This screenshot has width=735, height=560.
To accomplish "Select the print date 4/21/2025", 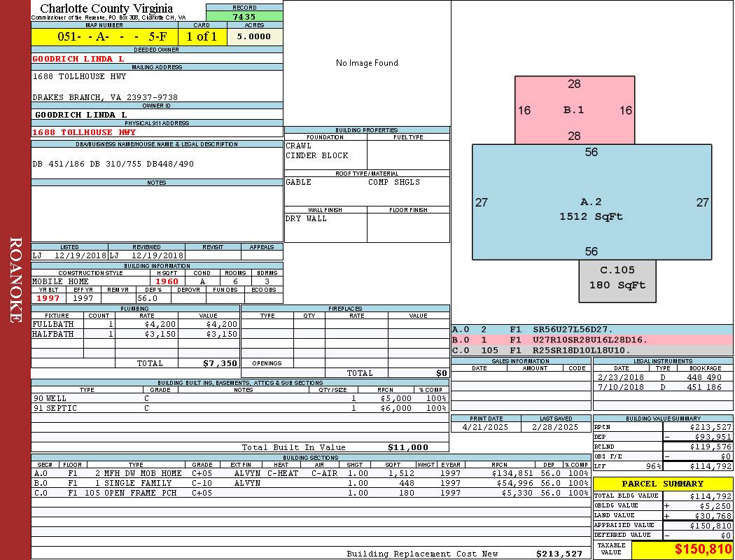I will (486, 427).
